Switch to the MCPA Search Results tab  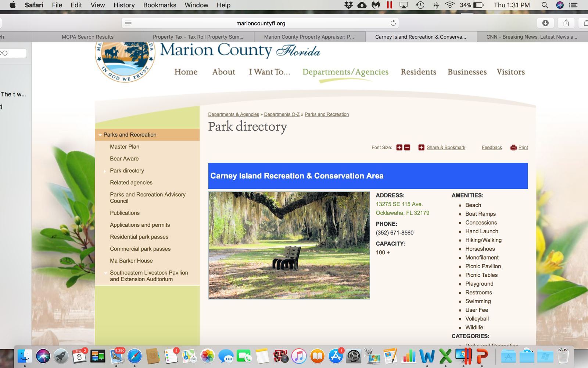pyautogui.click(x=87, y=37)
